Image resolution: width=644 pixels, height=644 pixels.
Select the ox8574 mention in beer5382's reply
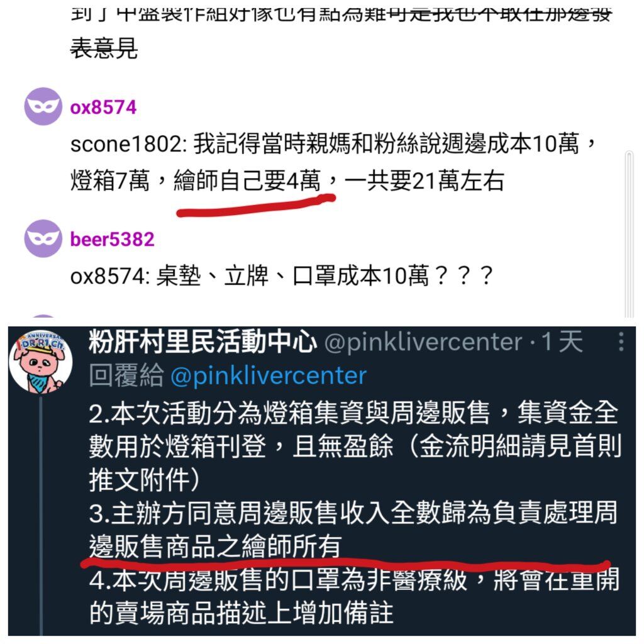[109, 276]
